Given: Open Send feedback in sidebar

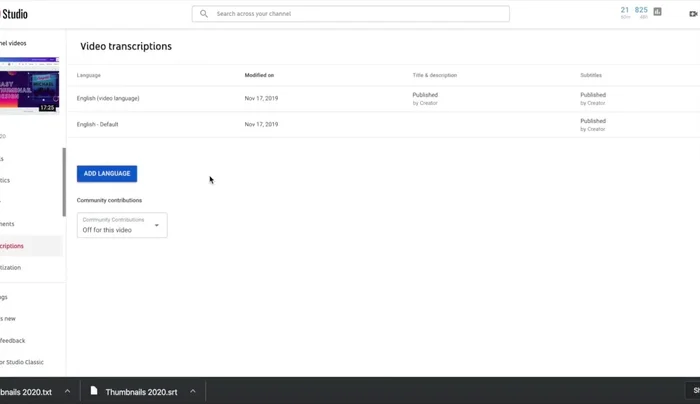Looking at the screenshot, I should [x=13, y=341].
